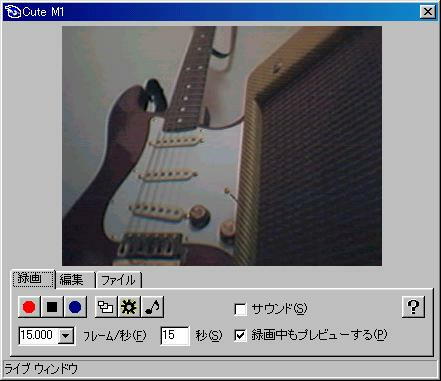This screenshot has width=441, height=381.
Task: Uncheck 録画中もプレビューする(P) option
Action: (241, 335)
